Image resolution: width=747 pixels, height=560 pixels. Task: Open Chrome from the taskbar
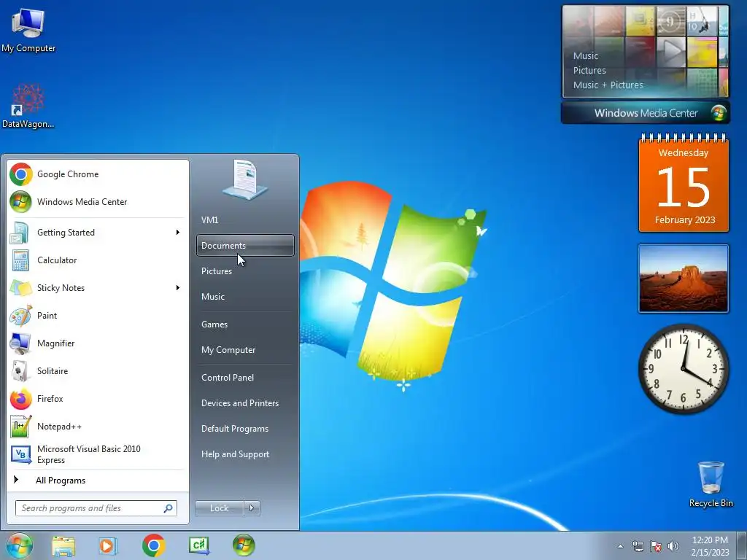tap(153, 545)
